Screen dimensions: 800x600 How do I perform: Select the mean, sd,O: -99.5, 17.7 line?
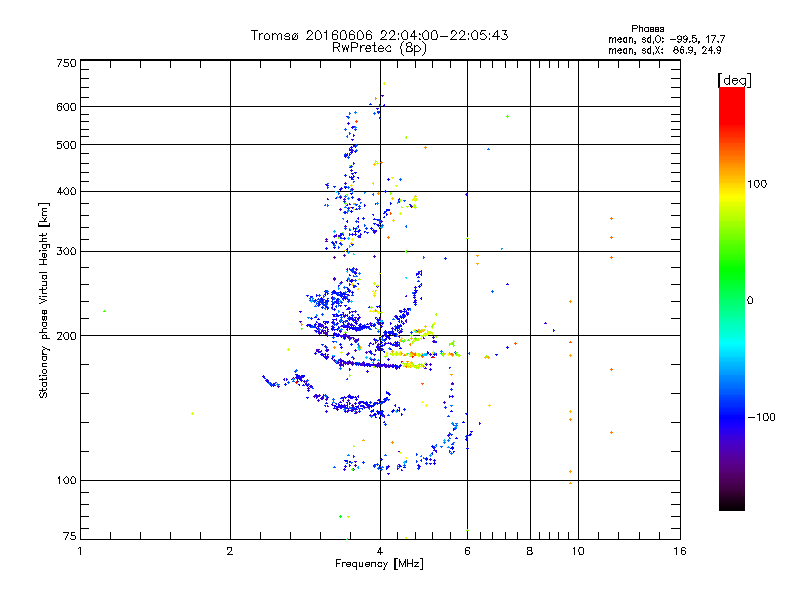(x=666, y=39)
